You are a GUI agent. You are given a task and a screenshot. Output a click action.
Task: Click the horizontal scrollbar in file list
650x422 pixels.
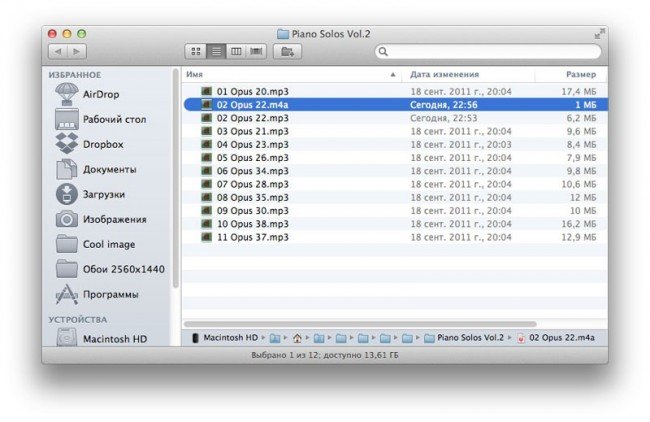click(x=360, y=325)
